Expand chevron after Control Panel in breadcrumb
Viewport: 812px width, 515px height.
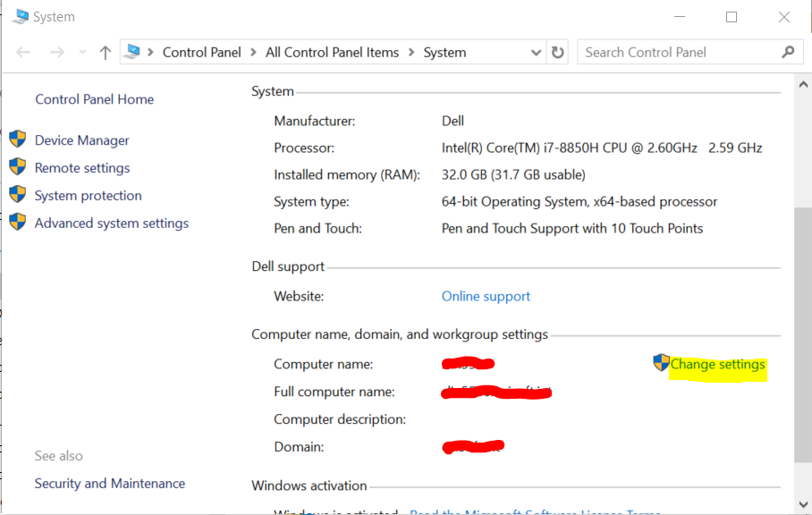[253, 53]
